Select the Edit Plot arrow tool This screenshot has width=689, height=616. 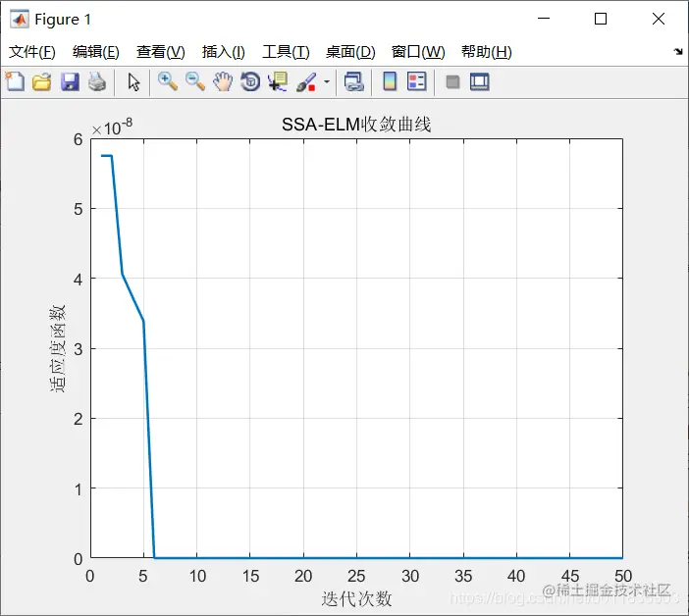point(133,82)
